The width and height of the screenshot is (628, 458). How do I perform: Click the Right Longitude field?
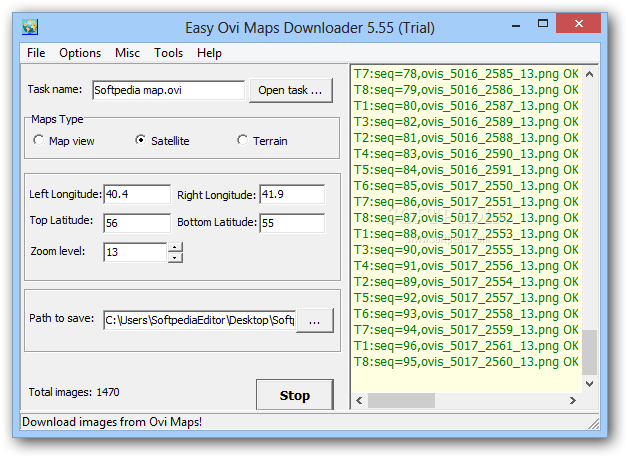[292, 194]
